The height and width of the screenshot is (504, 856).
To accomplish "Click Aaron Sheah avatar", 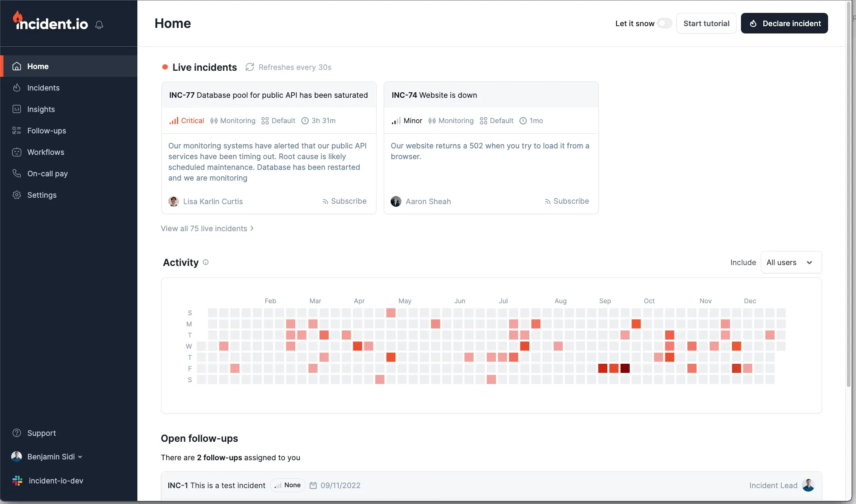I will (x=396, y=201).
